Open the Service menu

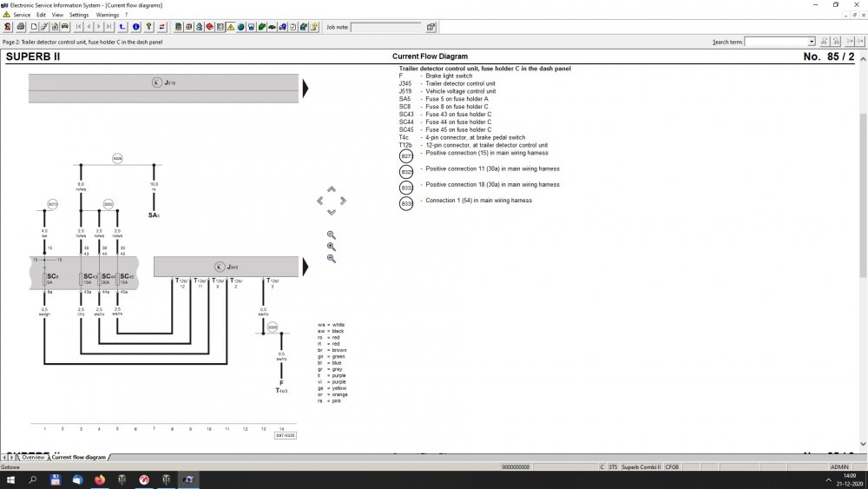pyautogui.click(x=22, y=15)
